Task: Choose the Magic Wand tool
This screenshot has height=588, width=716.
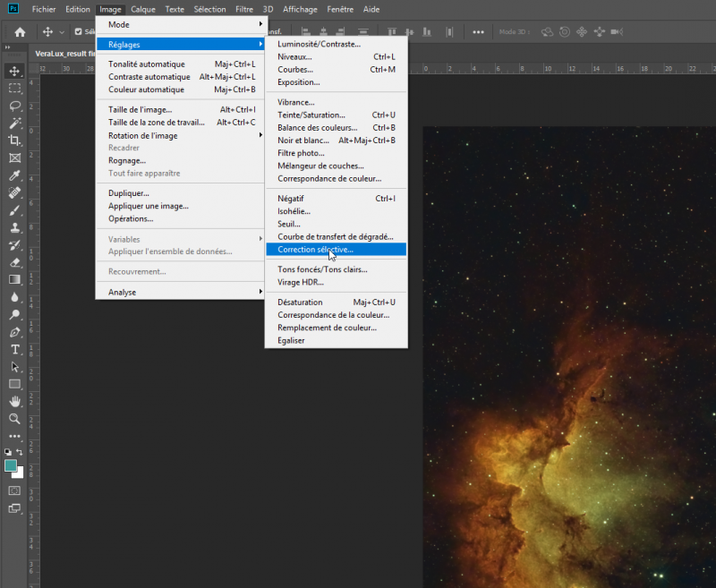Action: click(x=14, y=124)
